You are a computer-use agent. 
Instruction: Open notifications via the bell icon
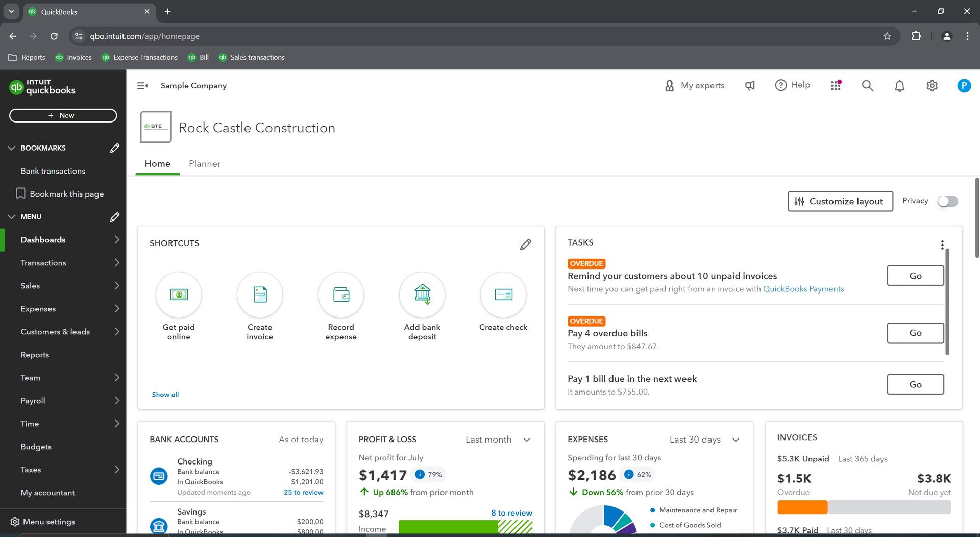(x=899, y=85)
